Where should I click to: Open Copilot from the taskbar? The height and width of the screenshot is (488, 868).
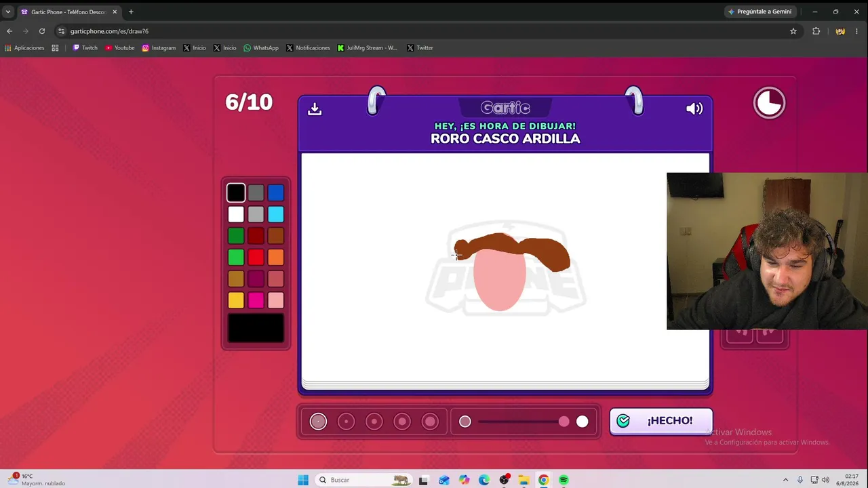coord(464,480)
